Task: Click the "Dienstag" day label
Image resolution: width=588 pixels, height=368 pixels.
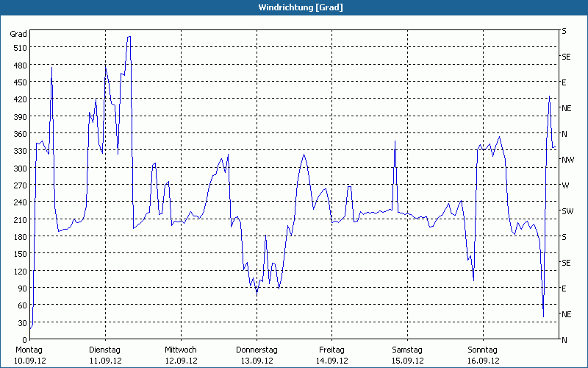Action: point(104,350)
